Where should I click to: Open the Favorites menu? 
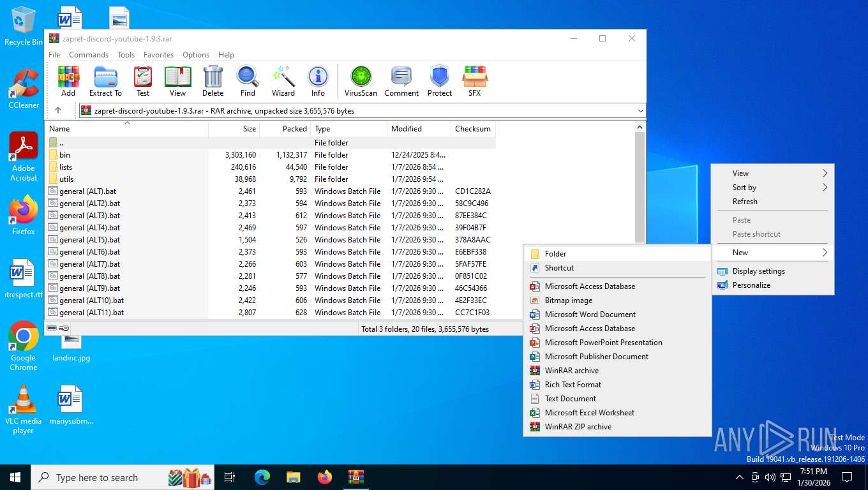(x=159, y=55)
